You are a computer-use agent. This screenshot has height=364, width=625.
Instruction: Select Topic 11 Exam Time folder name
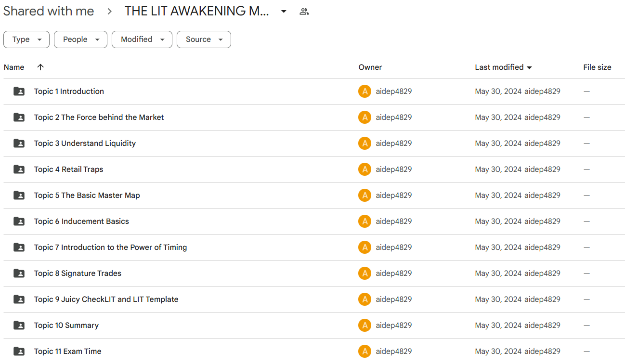coord(68,351)
